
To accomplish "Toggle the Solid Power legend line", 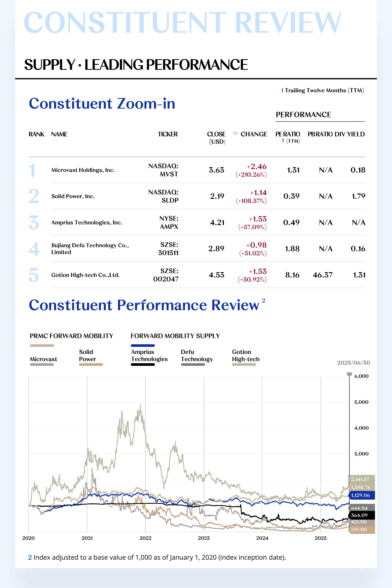I will (91, 365).
